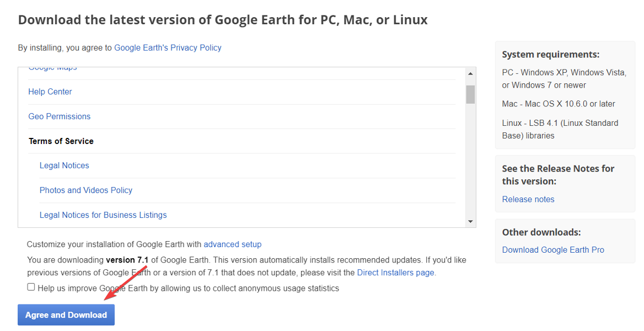Click the scrollbar track below the thumb
The width and height of the screenshot is (644, 331).
tap(470, 160)
